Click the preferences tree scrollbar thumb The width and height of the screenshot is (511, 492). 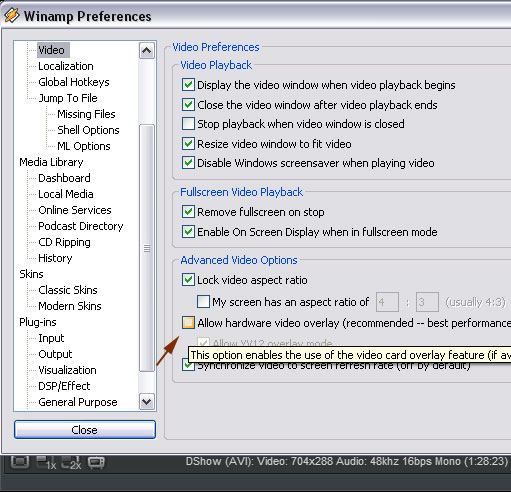coord(147,248)
